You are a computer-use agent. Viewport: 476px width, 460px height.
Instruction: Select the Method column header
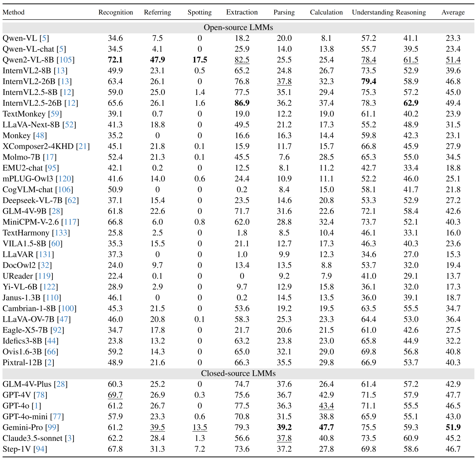click(13, 12)
